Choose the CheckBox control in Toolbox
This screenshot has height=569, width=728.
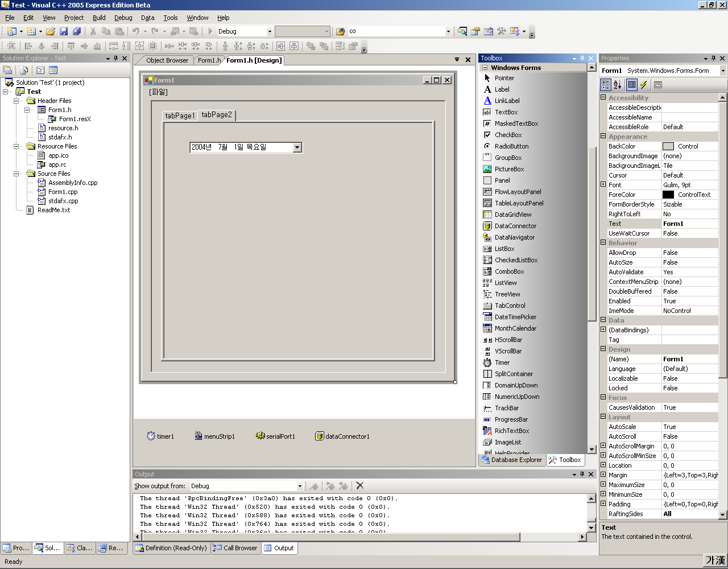click(x=507, y=135)
